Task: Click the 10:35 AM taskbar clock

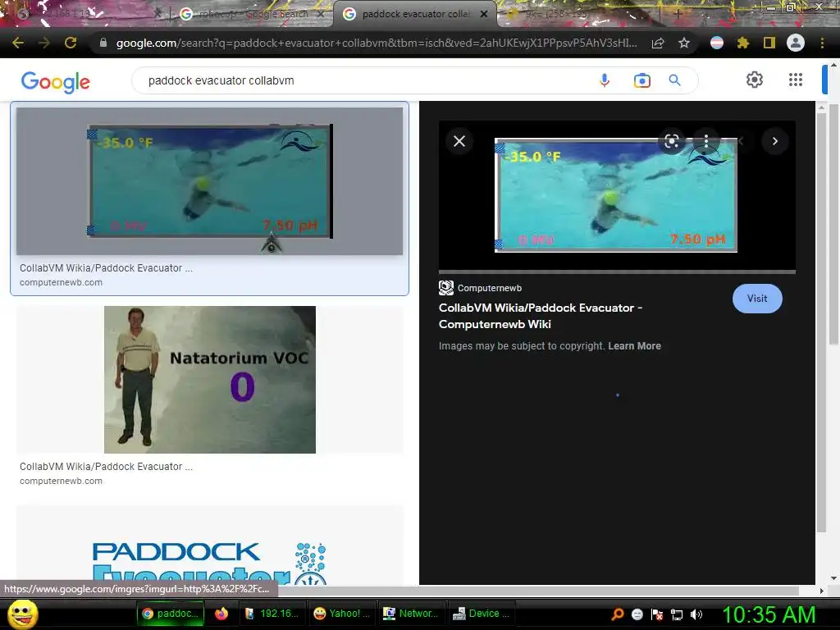Action: 769,614
